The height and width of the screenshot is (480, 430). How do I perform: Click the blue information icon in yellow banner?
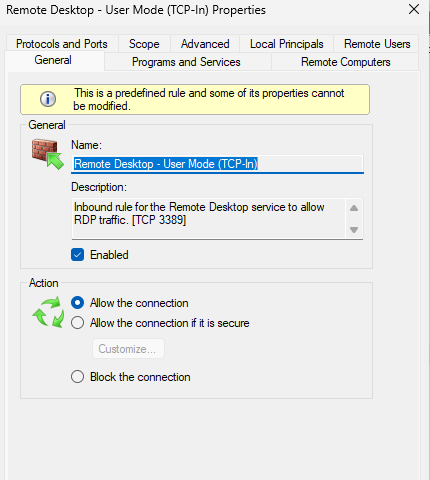48,99
